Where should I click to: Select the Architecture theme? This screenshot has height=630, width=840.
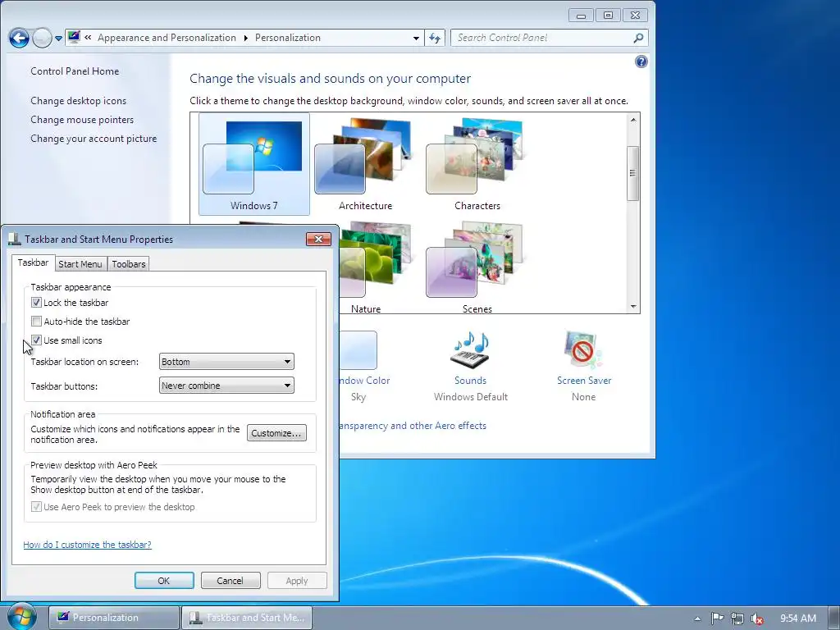365,164
